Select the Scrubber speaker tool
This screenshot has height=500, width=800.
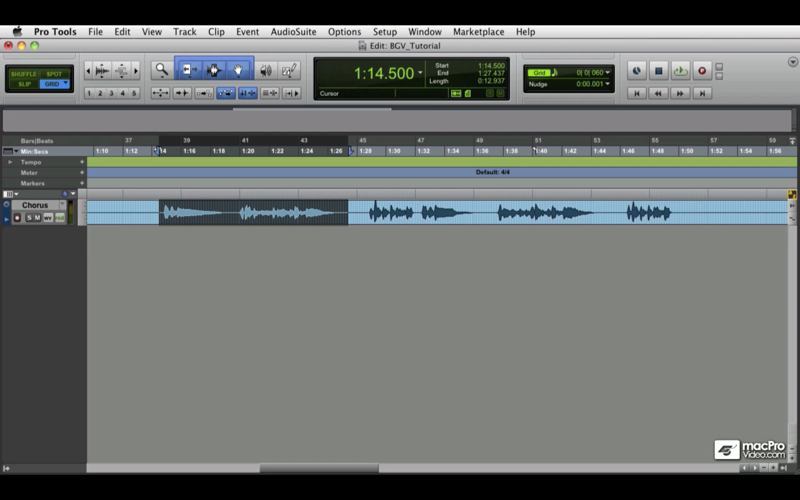[265, 70]
